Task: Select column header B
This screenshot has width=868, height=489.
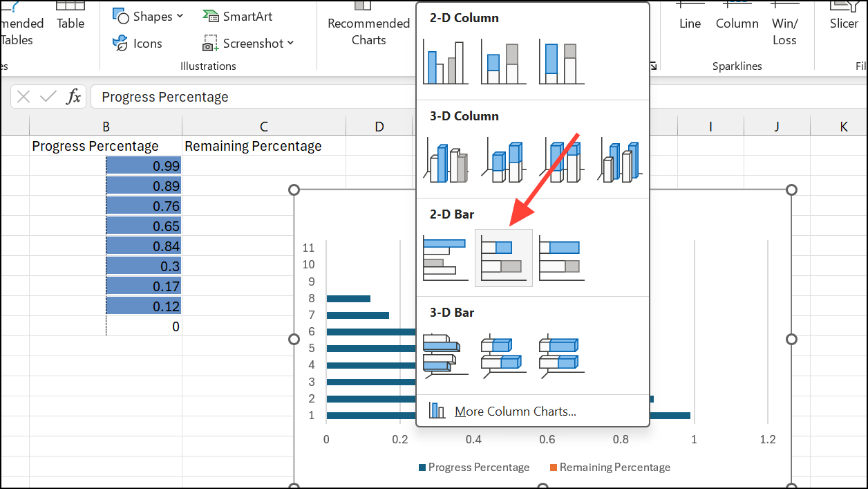Action: [105, 126]
